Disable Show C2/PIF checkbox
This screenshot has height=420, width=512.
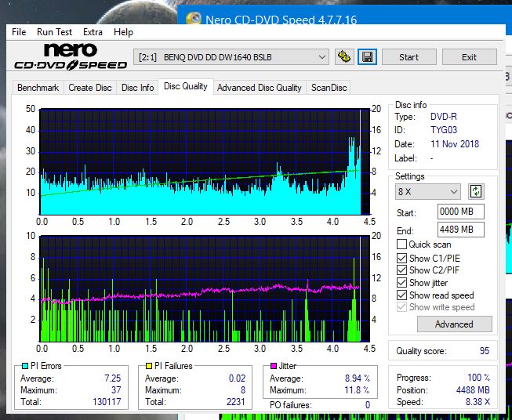[401, 270]
